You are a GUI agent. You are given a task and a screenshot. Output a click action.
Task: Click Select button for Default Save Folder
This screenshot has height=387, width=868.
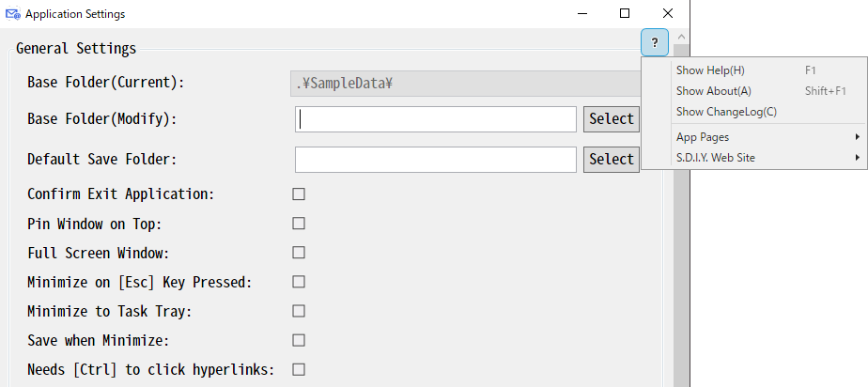point(612,160)
